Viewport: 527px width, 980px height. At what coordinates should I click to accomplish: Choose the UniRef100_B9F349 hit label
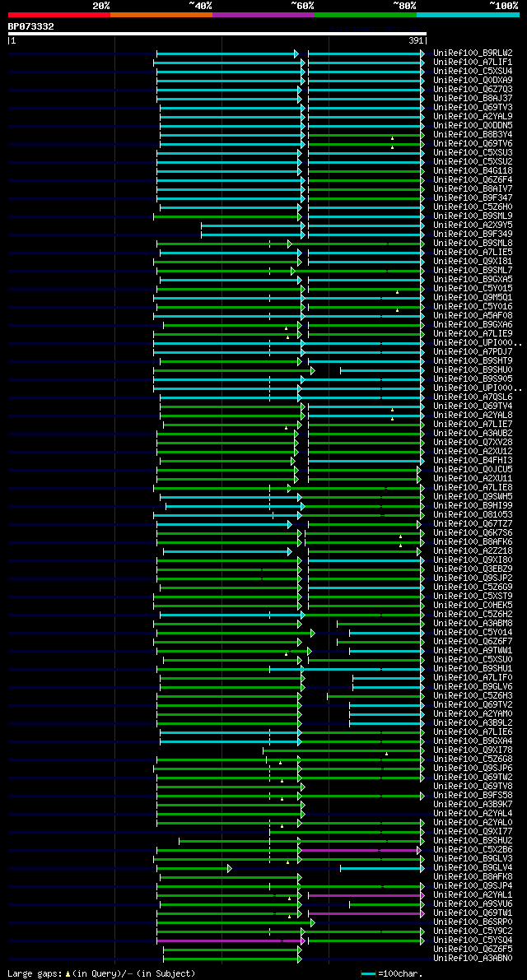(473, 235)
